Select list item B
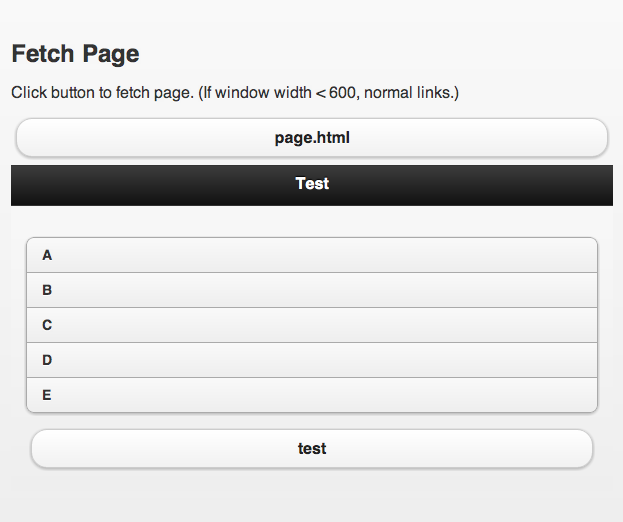The height and width of the screenshot is (522, 623). pyautogui.click(x=312, y=290)
